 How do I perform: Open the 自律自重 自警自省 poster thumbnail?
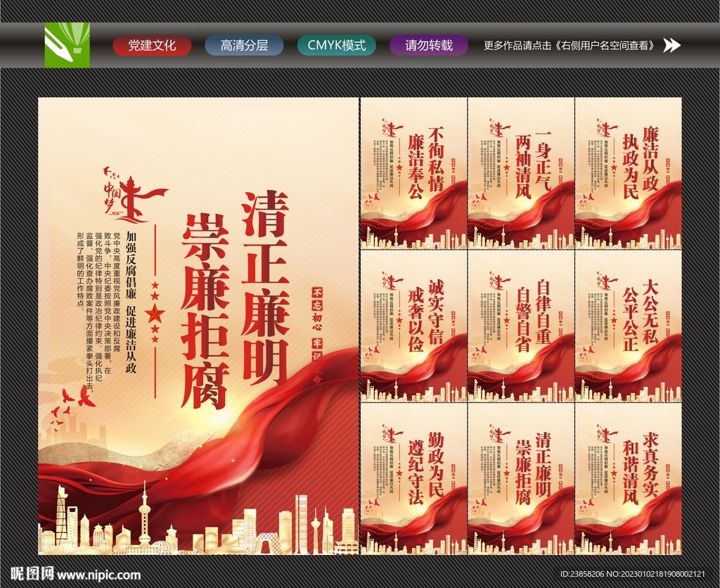pos(521,326)
